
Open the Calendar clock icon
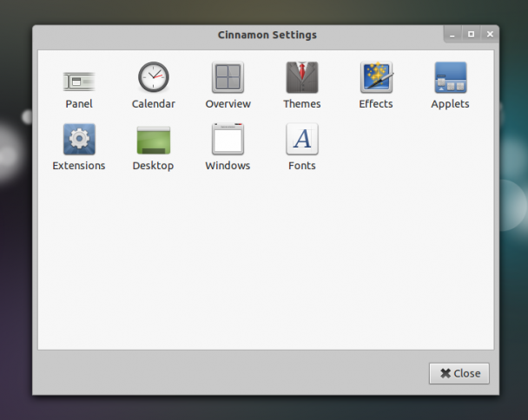(154, 77)
